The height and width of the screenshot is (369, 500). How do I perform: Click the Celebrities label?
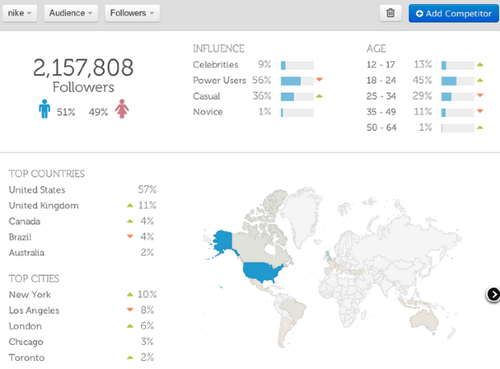click(215, 65)
